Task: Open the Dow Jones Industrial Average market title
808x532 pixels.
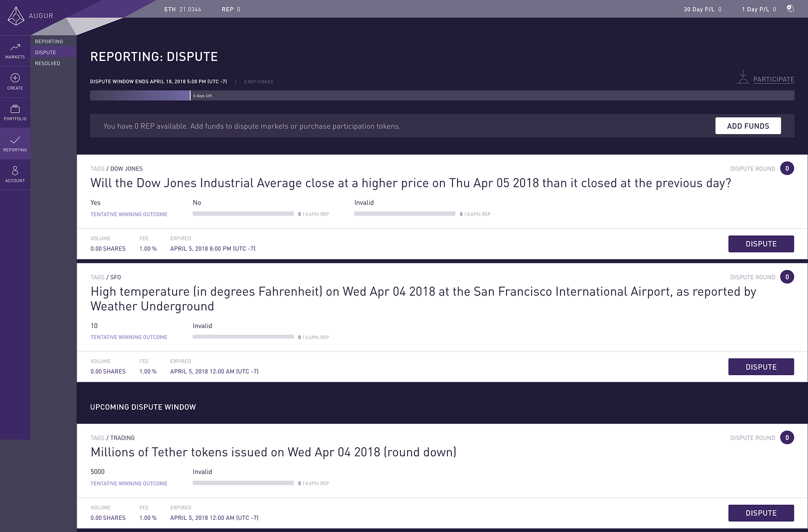Action: [411, 183]
